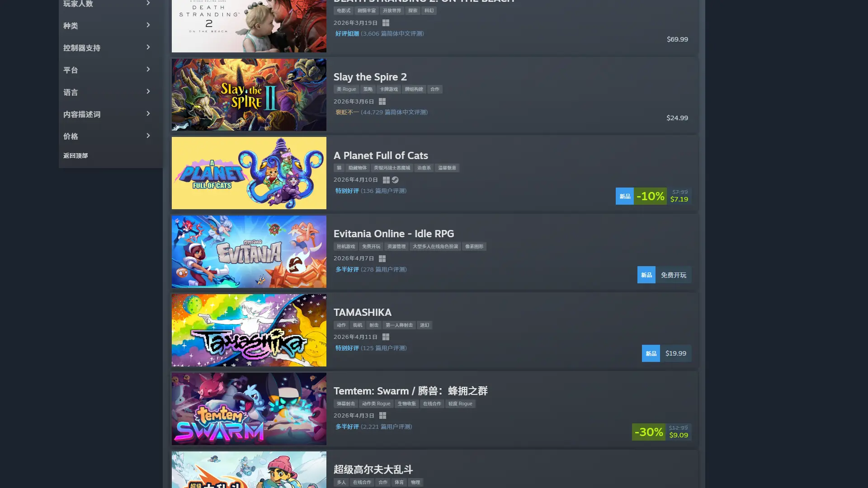Click the 返回顶部 link in sidebar
Viewport: 868px width, 488px height.
[75, 155]
